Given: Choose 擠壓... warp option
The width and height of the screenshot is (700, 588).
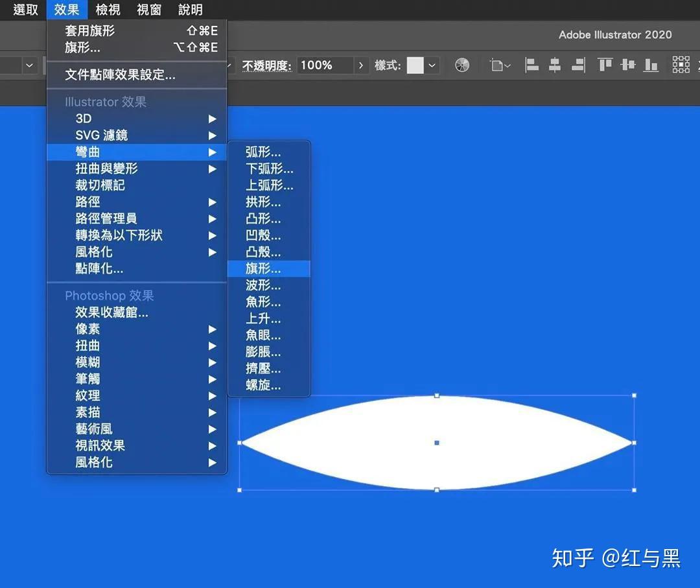Looking at the screenshot, I should point(269,369).
